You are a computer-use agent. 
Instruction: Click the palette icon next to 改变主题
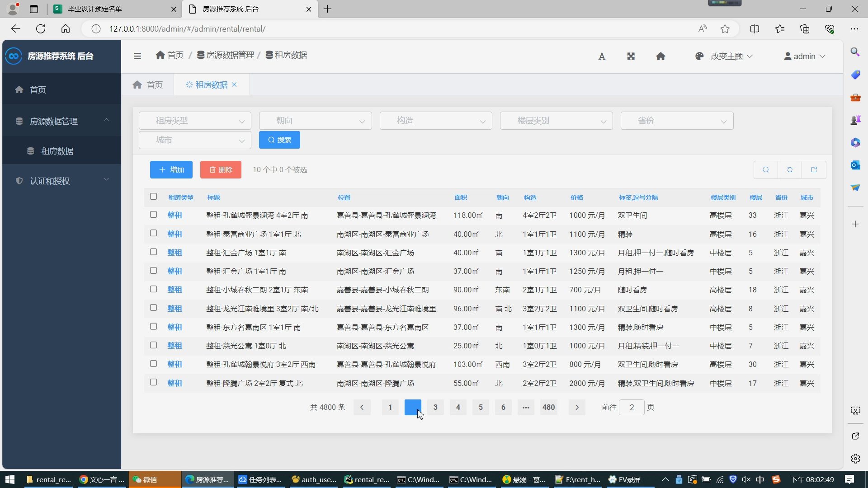click(699, 56)
